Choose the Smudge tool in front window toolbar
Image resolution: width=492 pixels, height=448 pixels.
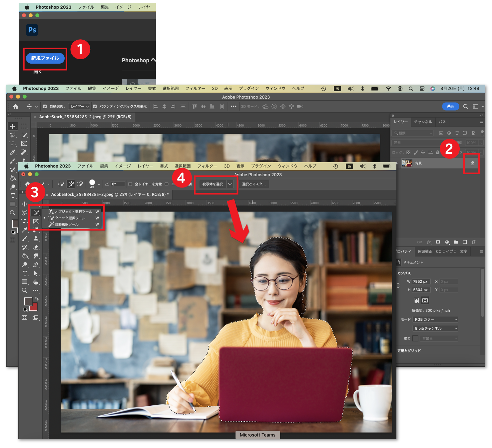coord(36,256)
